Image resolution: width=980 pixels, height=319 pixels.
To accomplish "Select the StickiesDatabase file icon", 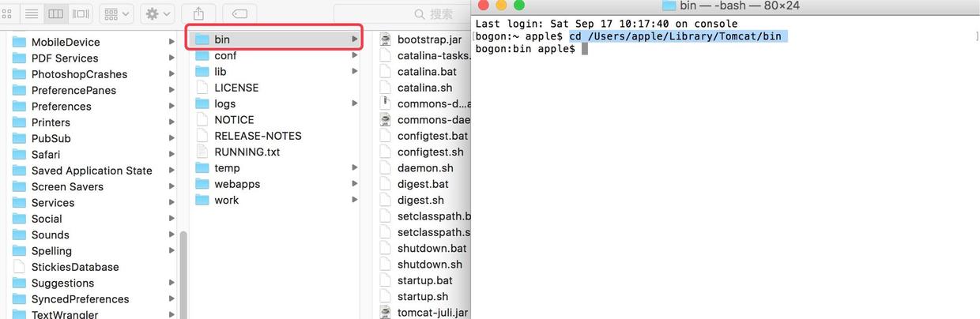I will tap(20, 267).
